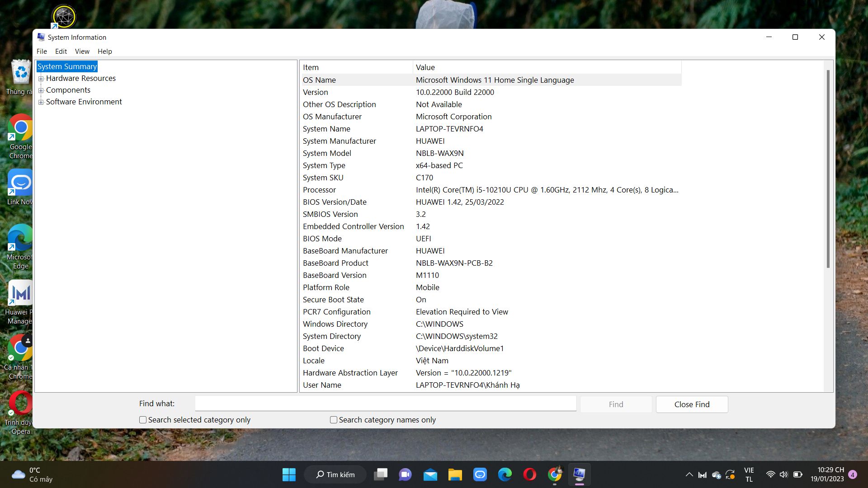The width and height of the screenshot is (868, 488).
Task: Select the Locale row
Action: tap(491, 361)
